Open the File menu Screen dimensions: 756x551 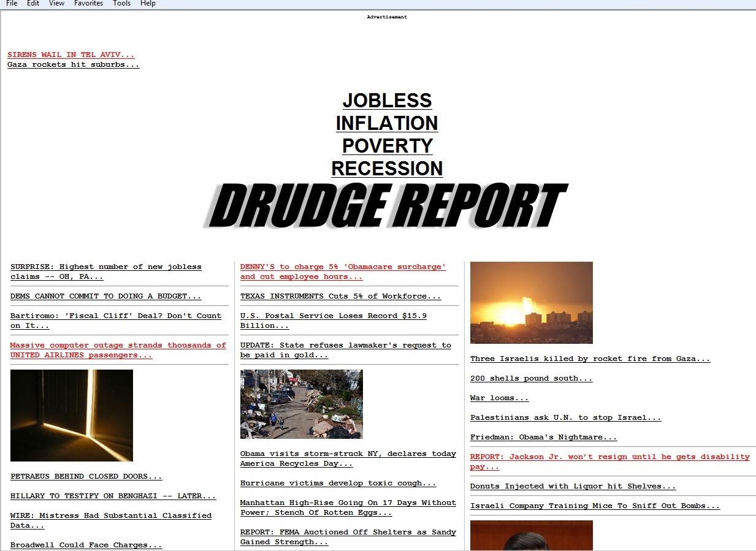pos(12,4)
